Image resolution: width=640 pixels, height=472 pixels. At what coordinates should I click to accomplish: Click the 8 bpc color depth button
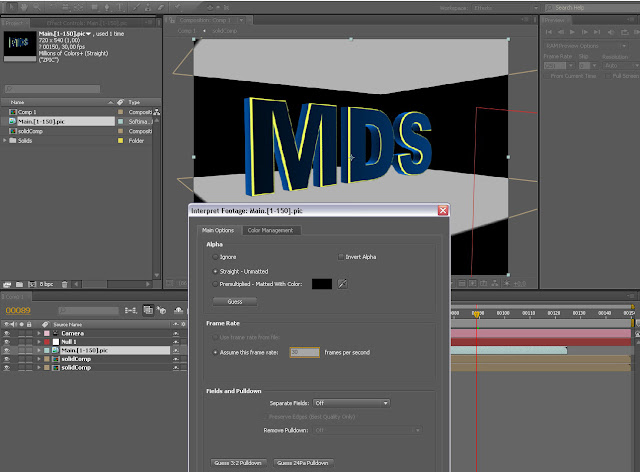[x=46, y=284]
